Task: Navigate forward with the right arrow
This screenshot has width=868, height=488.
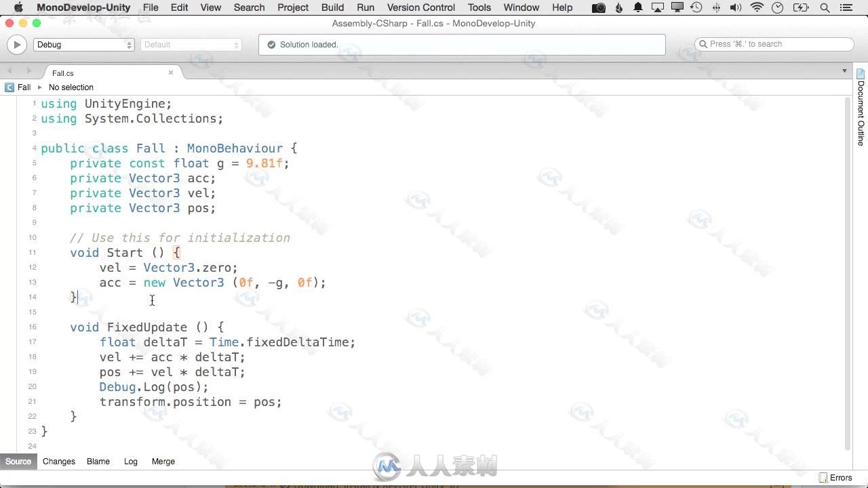Action: click(x=28, y=70)
